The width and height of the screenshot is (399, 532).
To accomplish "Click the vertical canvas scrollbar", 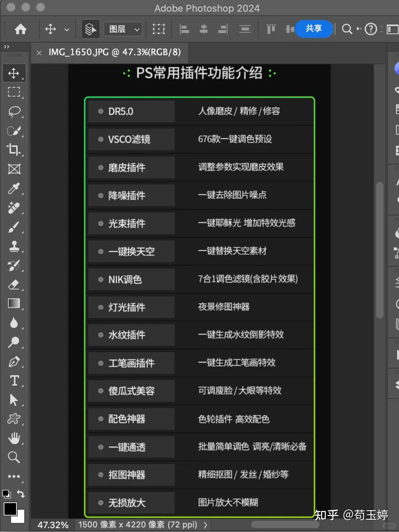I will pos(379,250).
